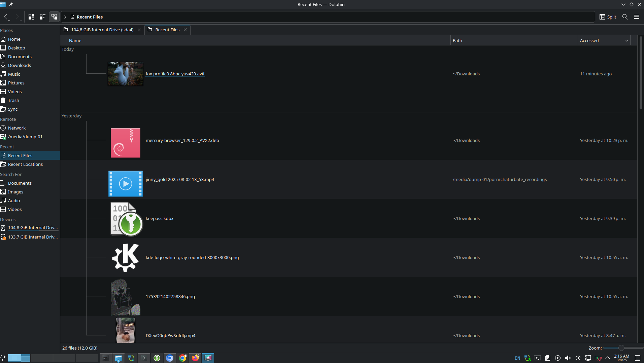Select DXexO0qbPwSnIdlj.mp4 file name
Screen dimensions: 644x363
click(x=170, y=335)
